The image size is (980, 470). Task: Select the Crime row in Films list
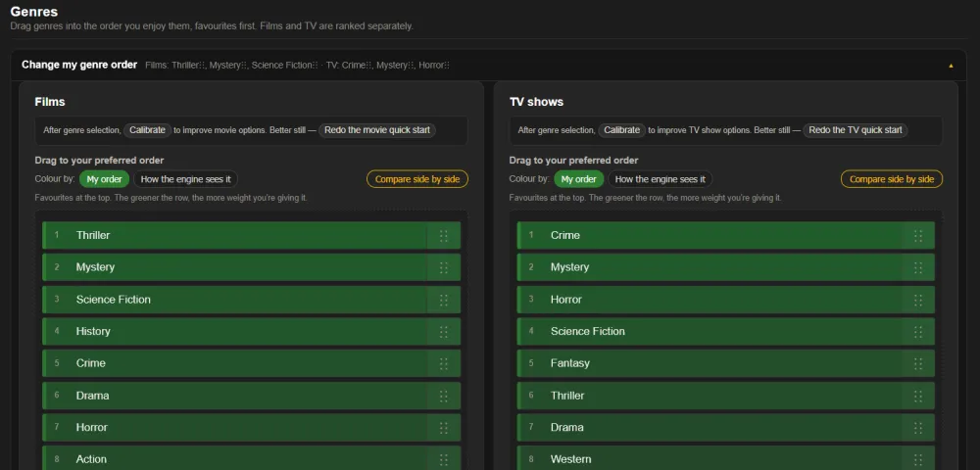tap(251, 363)
